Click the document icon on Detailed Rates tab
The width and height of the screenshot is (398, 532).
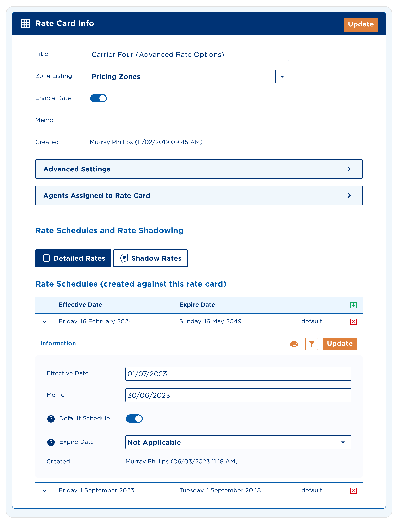tap(46, 258)
